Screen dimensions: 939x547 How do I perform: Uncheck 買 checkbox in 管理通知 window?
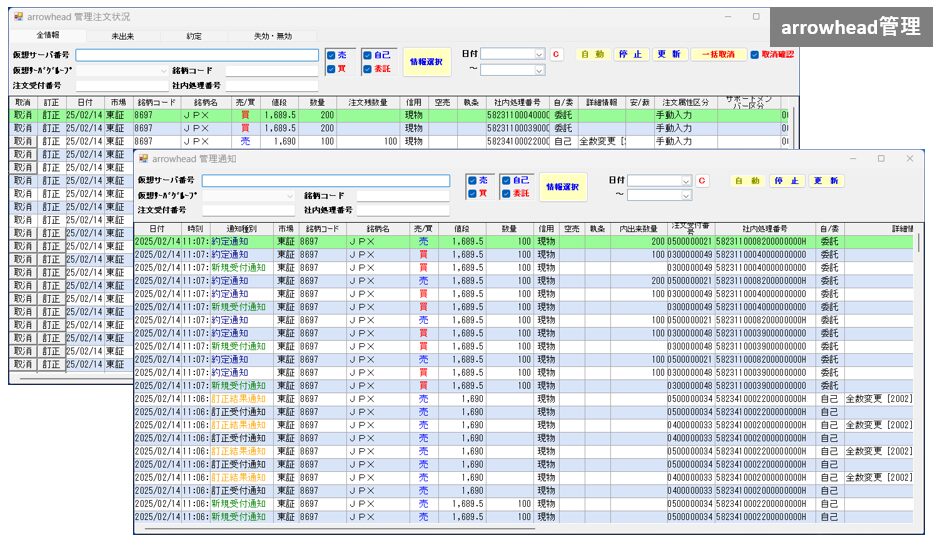[x=472, y=194]
